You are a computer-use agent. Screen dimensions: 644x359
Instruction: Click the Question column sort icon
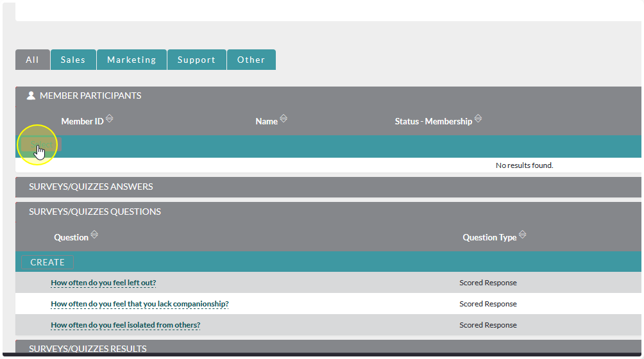point(94,235)
